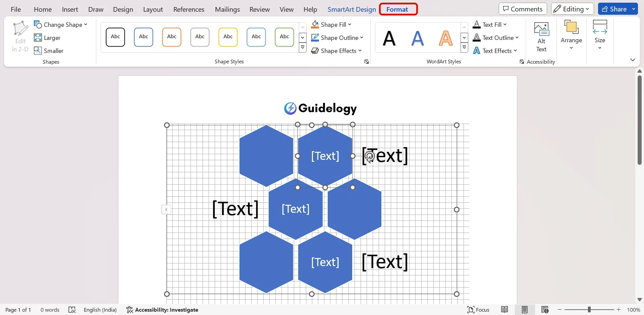Image resolution: width=644 pixels, height=315 pixels.
Task: Apply the black outline Abc shape style
Action: pyautogui.click(x=115, y=37)
